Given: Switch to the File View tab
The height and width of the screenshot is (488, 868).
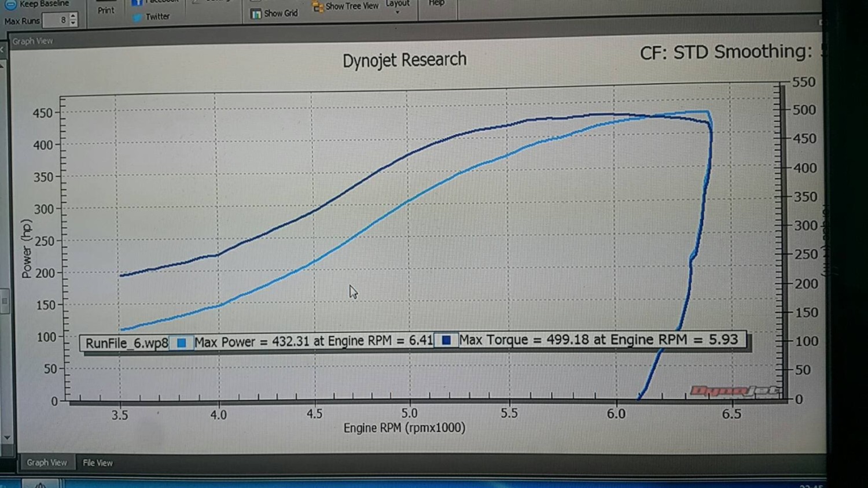Looking at the screenshot, I should click(x=97, y=463).
